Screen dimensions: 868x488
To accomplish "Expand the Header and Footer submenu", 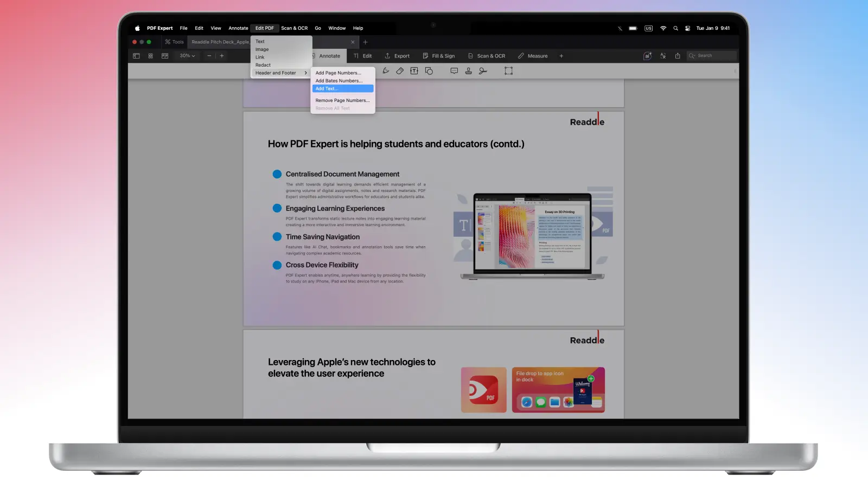I will click(281, 73).
